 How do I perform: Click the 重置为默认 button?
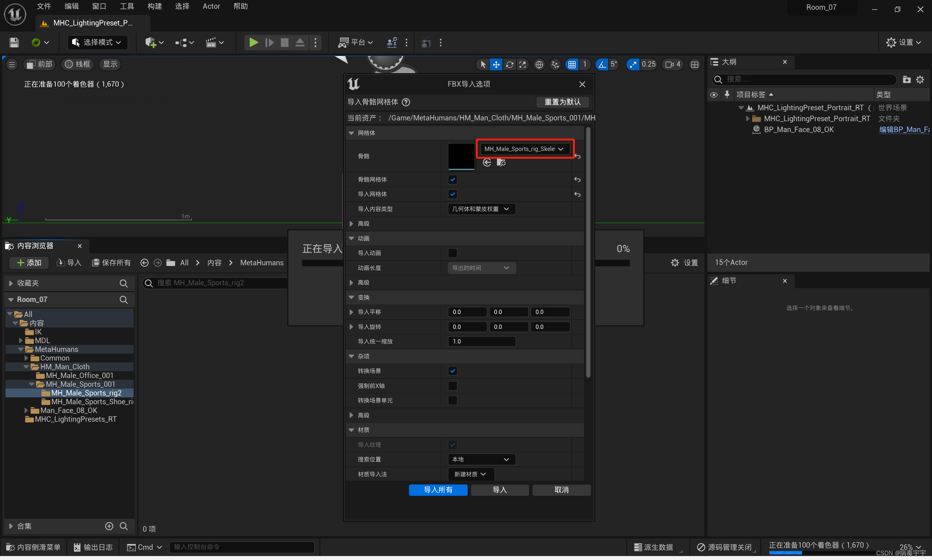click(x=562, y=102)
